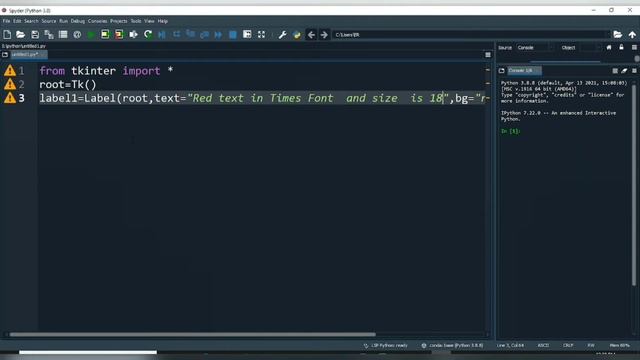The height and width of the screenshot is (360, 640).
Task: Open the Debug menu
Action: pyautogui.click(x=78, y=21)
